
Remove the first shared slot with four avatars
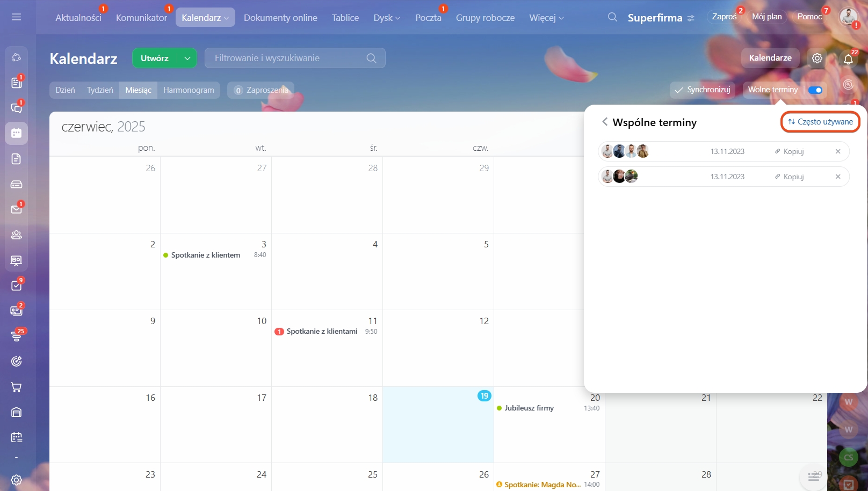point(838,151)
